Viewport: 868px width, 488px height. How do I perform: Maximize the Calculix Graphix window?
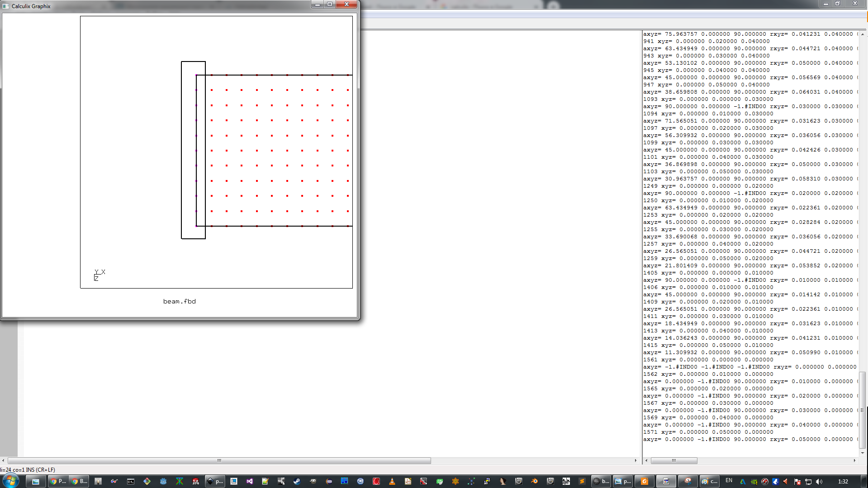[330, 5]
